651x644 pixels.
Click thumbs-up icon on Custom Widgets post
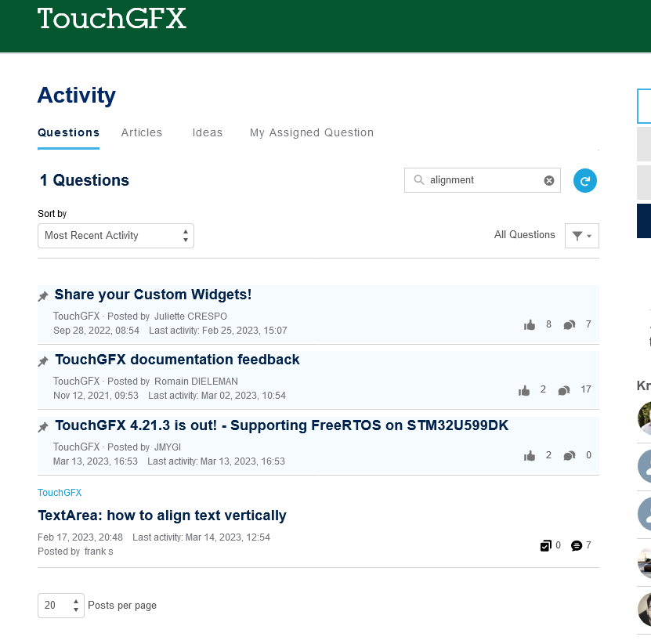click(x=530, y=324)
